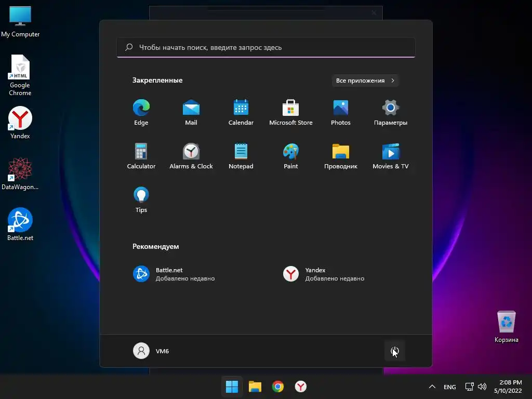Image resolution: width=532 pixels, height=399 pixels.
Task: Open Проводник file explorer in pinned apps
Action: pyautogui.click(x=341, y=156)
